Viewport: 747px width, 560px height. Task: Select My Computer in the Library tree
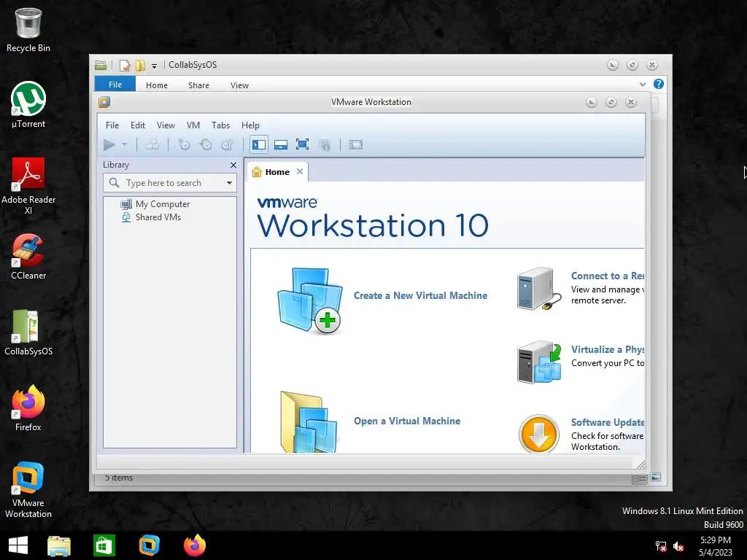coord(163,204)
